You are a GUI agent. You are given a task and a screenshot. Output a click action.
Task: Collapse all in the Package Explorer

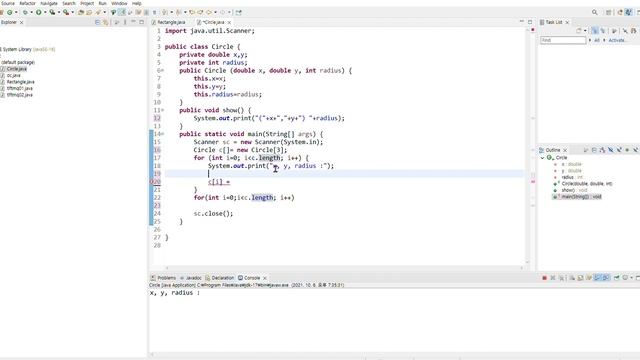click(x=97, y=22)
